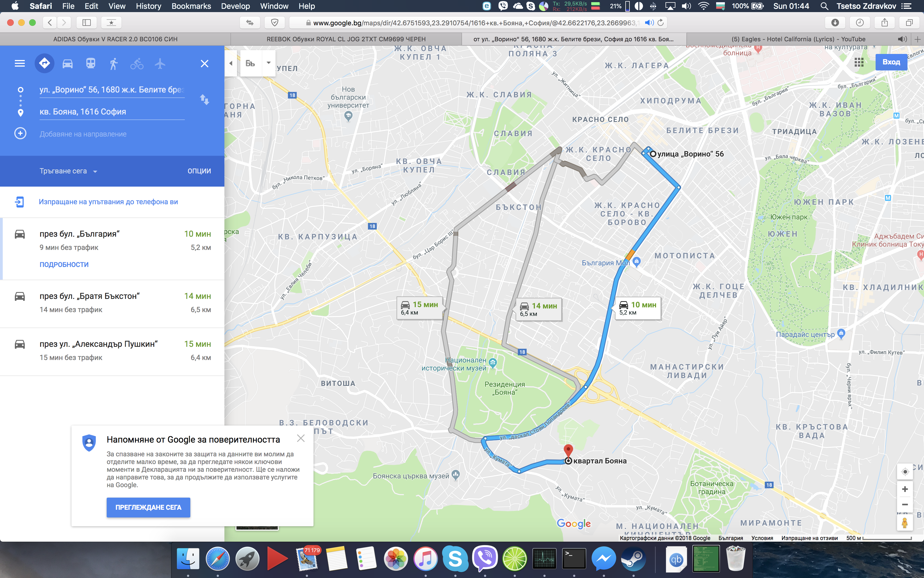Open the Develop menu
The image size is (924, 578).
pyautogui.click(x=235, y=6)
